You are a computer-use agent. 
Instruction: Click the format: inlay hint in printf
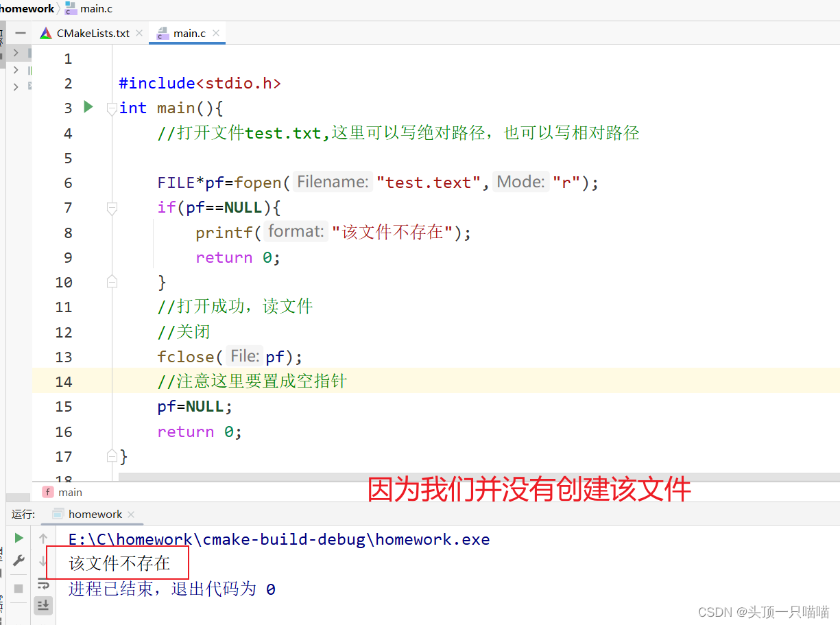(x=296, y=232)
